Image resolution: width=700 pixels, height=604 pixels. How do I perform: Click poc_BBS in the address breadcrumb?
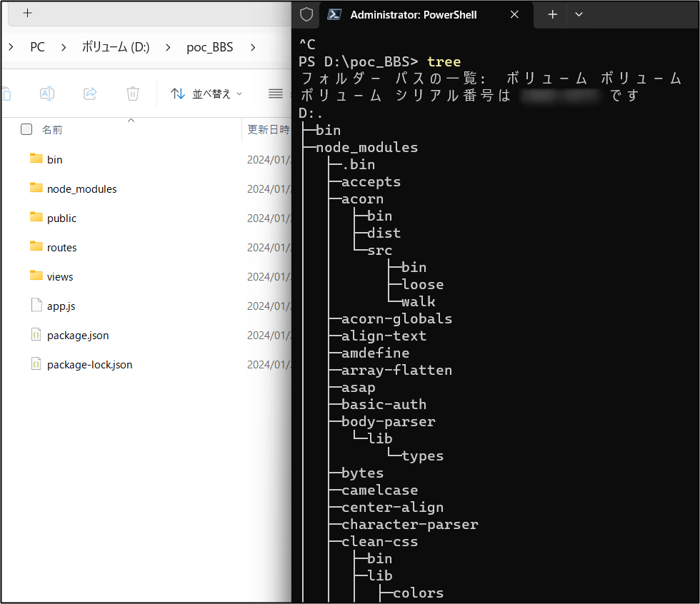point(210,47)
